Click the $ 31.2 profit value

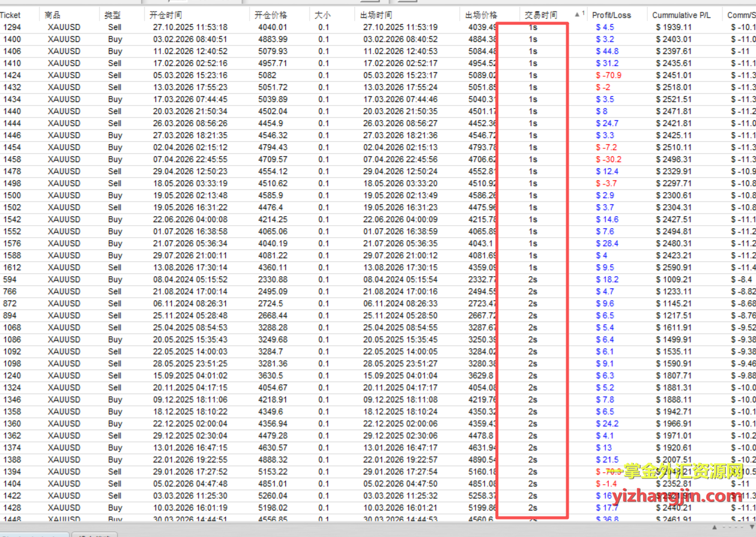(607, 63)
